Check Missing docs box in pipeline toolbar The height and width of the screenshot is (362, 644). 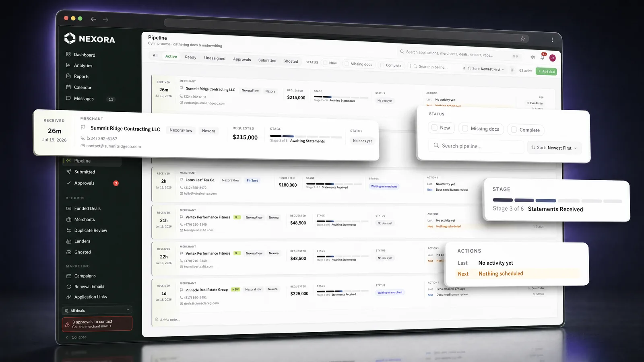click(347, 64)
